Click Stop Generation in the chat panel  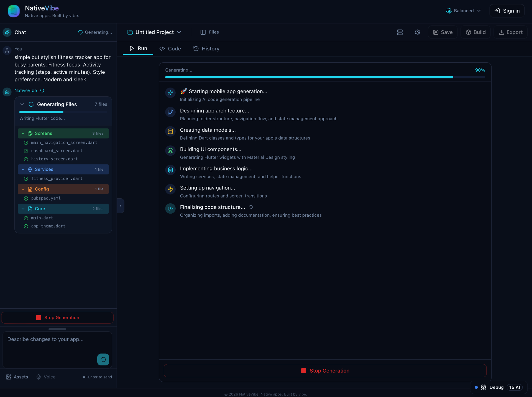[57, 318]
